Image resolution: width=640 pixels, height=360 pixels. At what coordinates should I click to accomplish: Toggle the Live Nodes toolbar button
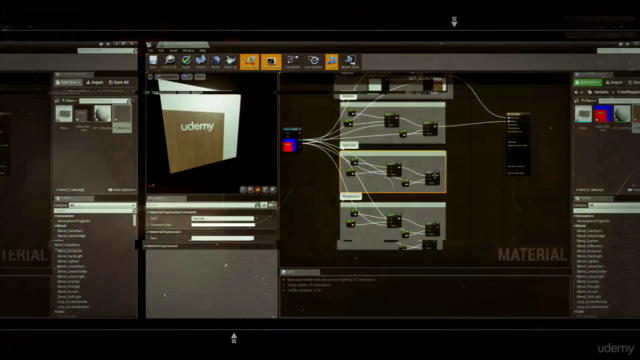292,62
